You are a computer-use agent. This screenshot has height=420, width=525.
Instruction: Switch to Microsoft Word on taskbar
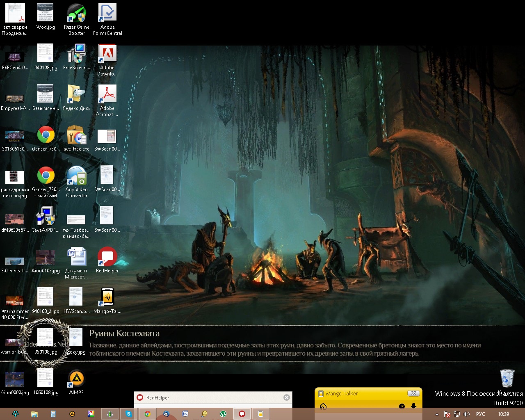click(x=185, y=414)
